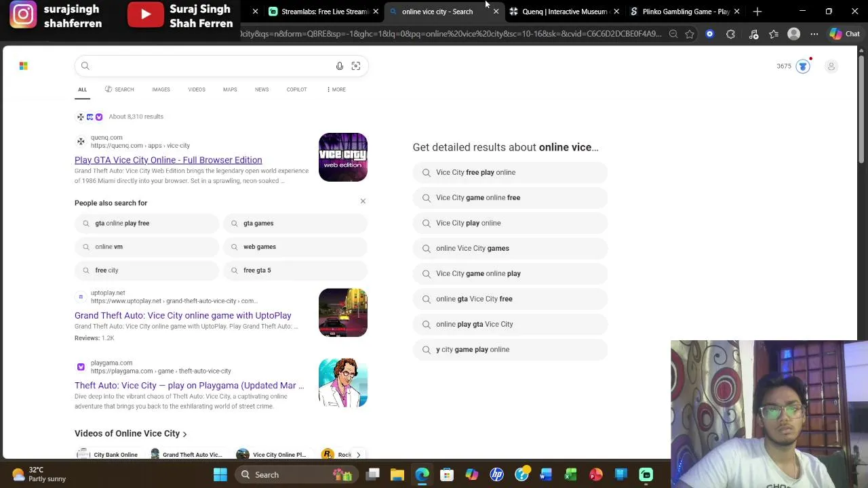Open Play GTA Vice City Online link
Viewport: 868px width, 488px height.
pos(168,160)
